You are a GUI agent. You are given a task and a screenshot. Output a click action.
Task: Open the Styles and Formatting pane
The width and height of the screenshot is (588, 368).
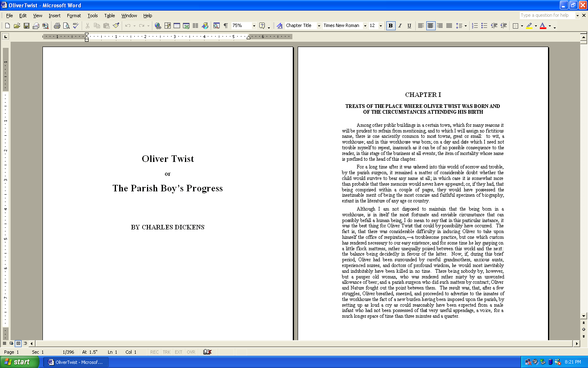pyautogui.click(x=279, y=26)
